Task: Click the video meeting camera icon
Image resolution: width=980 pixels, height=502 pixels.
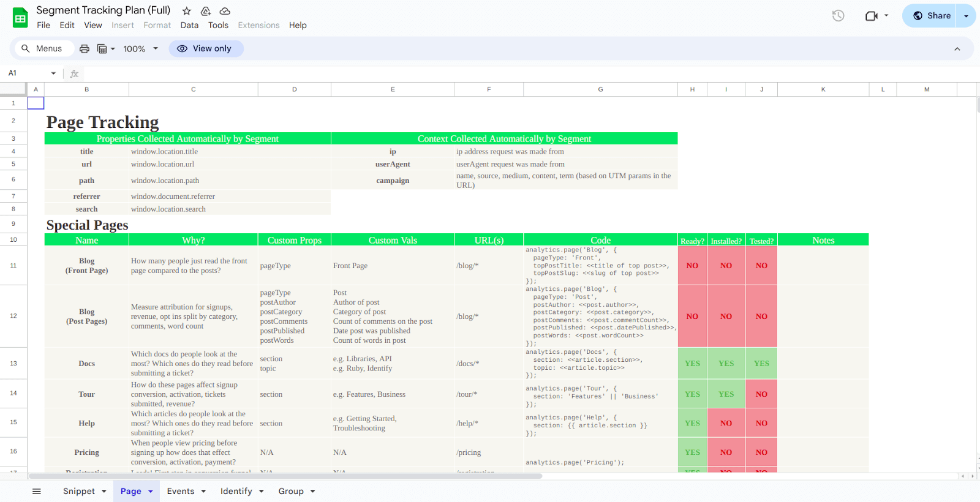Action: [871, 16]
